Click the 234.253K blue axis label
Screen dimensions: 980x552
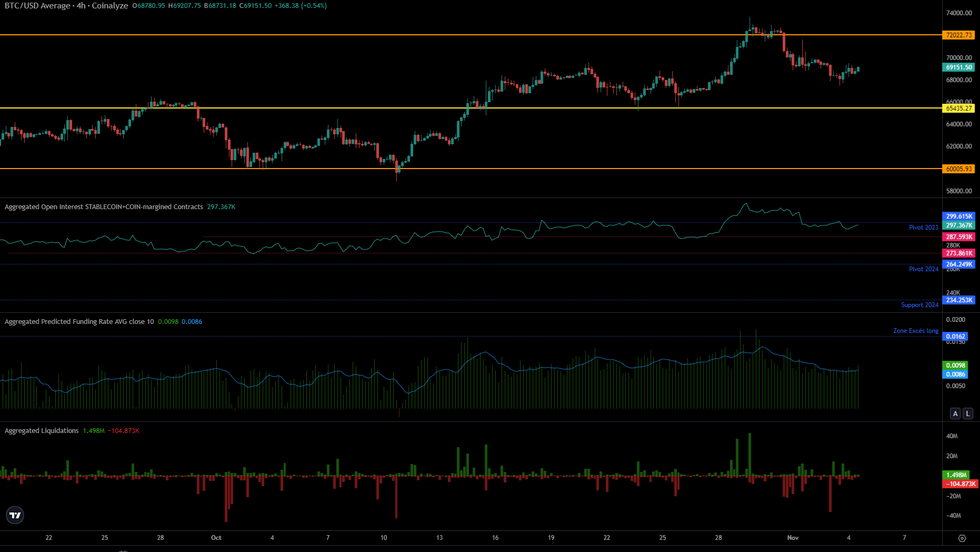click(x=959, y=300)
